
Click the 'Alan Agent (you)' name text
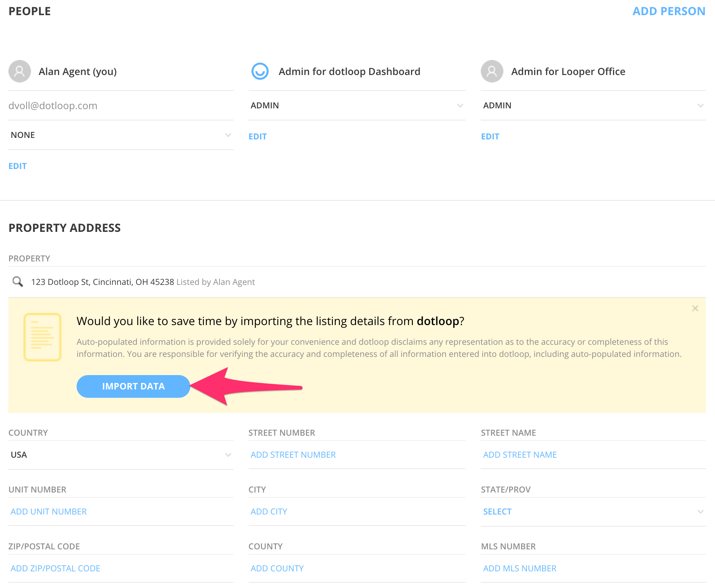pyautogui.click(x=78, y=72)
